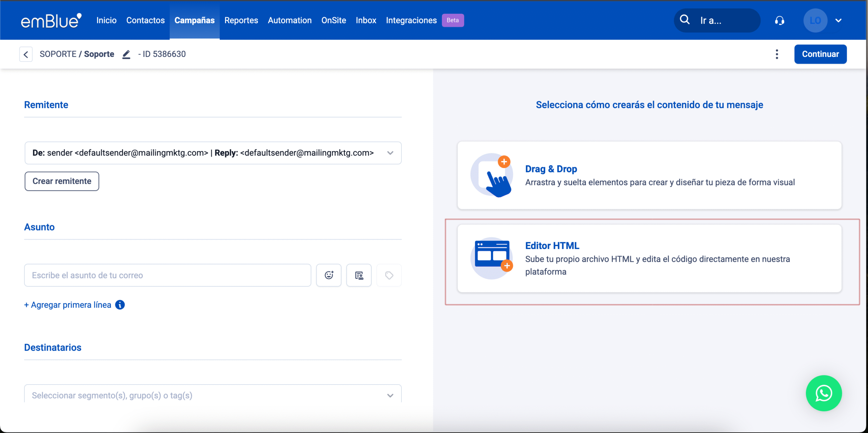Go back with the left arrow button
868x433 pixels.
tap(26, 54)
